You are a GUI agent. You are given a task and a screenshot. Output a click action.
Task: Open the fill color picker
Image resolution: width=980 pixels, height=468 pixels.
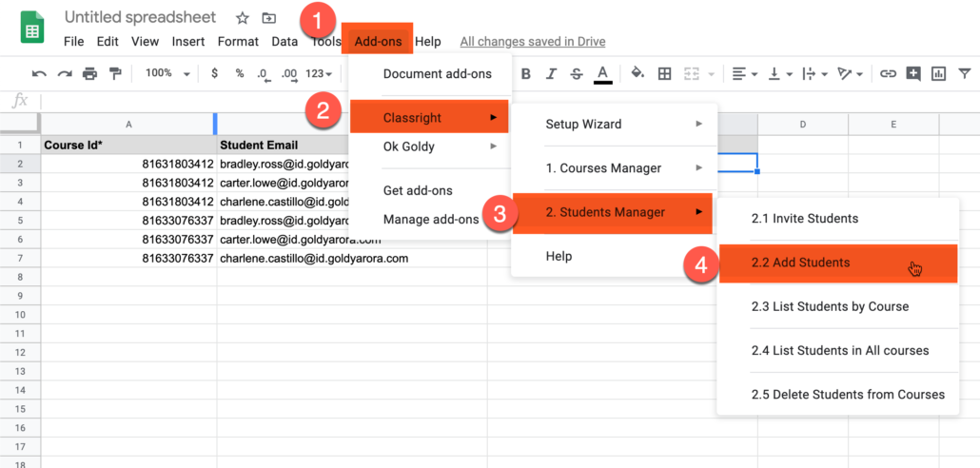pos(637,73)
